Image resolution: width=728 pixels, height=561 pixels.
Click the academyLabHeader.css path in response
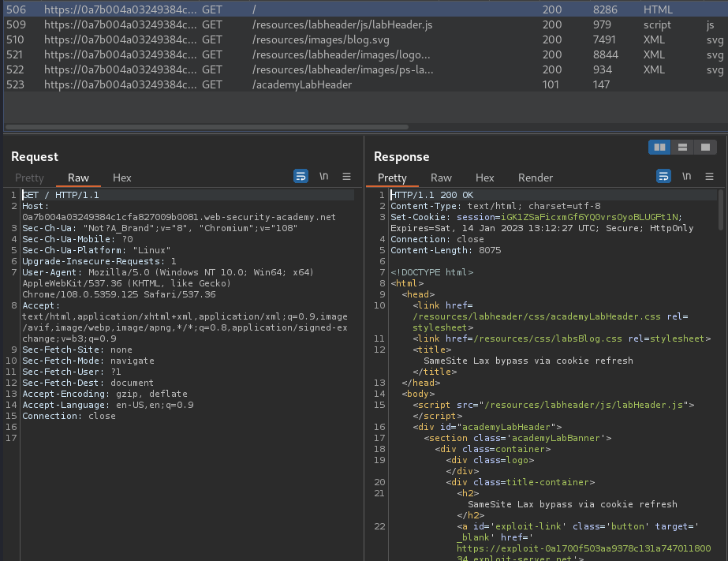pyautogui.click(x=536, y=316)
